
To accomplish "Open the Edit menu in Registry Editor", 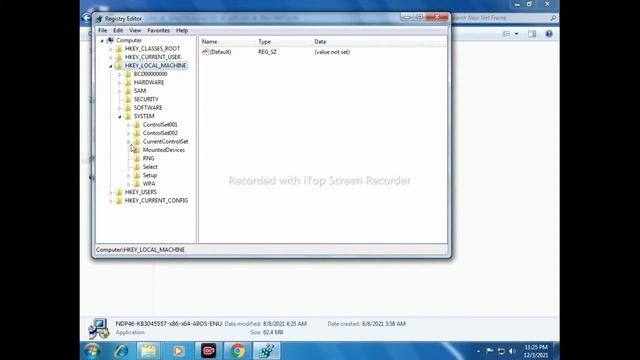I will 118,31.
